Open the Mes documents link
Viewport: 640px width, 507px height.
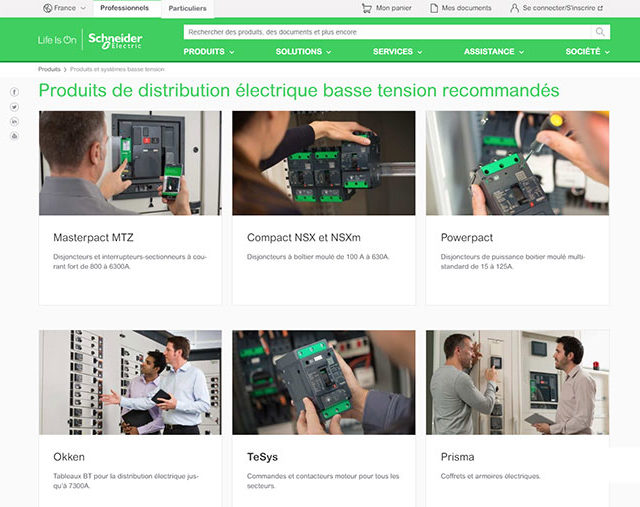point(467,8)
